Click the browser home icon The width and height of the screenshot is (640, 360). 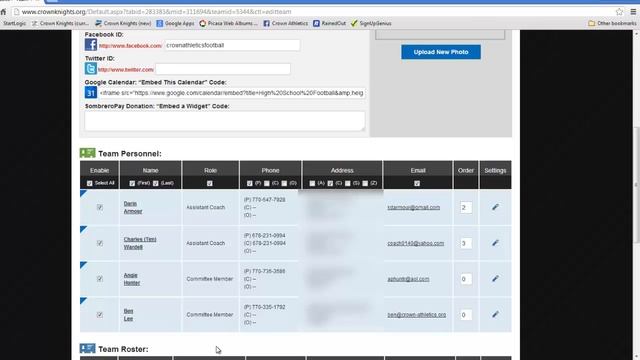click(x=4, y=12)
